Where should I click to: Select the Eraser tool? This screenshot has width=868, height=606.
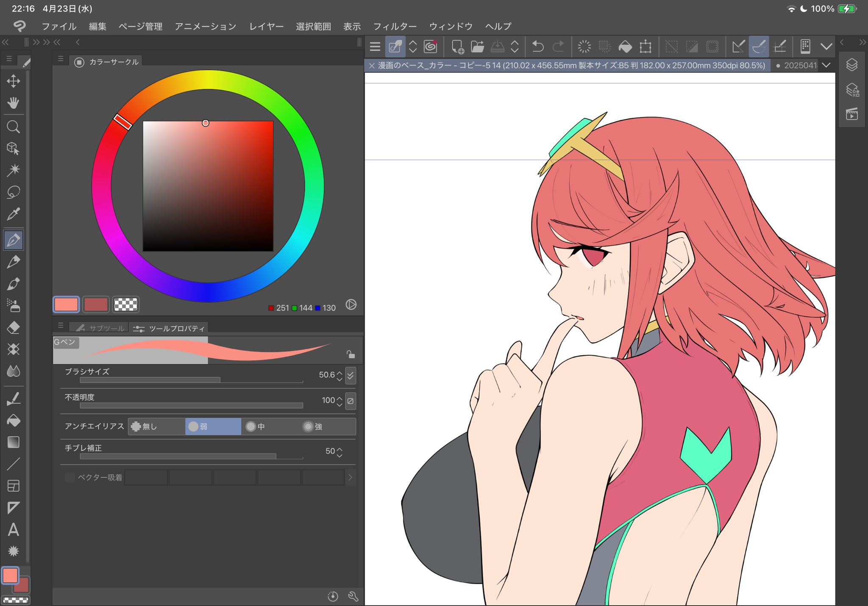[x=13, y=327]
